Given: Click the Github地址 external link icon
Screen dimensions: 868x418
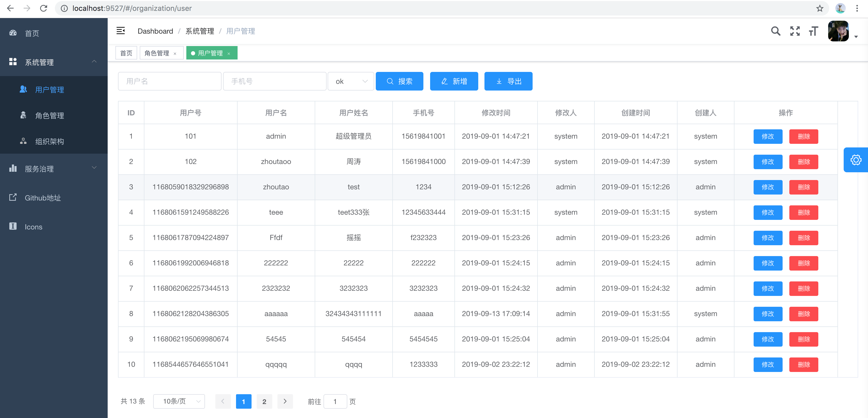Looking at the screenshot, I should (13, 197).
